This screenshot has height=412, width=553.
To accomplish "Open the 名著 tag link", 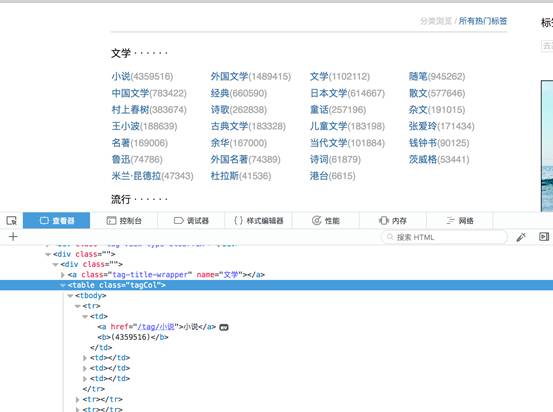I will (121, 143).
